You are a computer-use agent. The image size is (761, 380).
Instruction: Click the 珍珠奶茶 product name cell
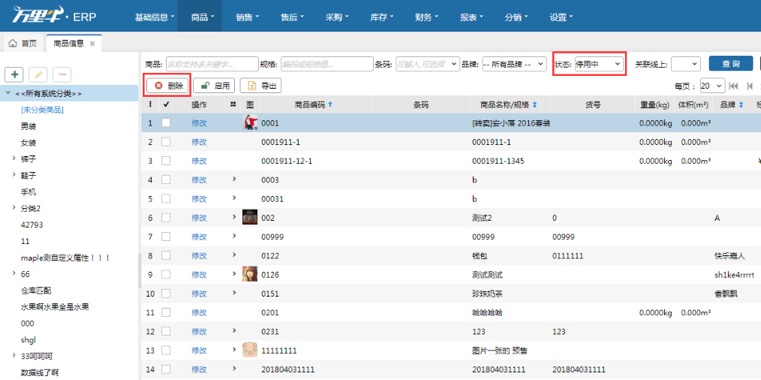click(x=487, y=294)
